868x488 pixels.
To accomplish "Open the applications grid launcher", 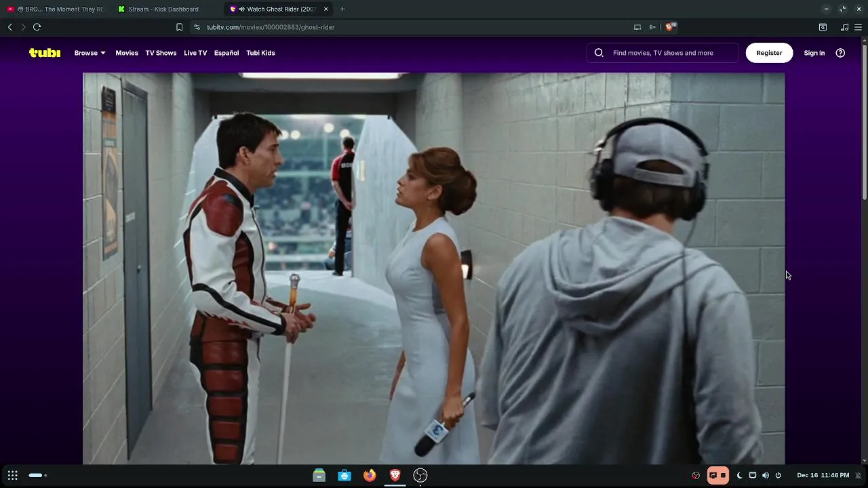I will (x=12, y=475).
